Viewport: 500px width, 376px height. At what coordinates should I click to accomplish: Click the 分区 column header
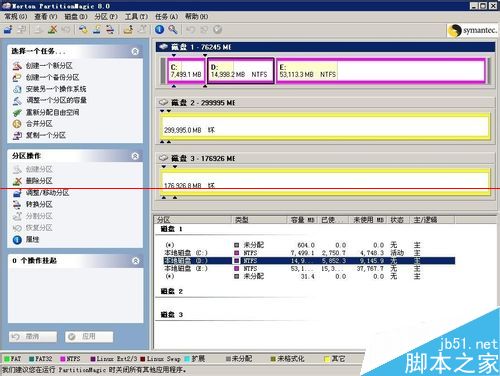click(x=193, y=220)
